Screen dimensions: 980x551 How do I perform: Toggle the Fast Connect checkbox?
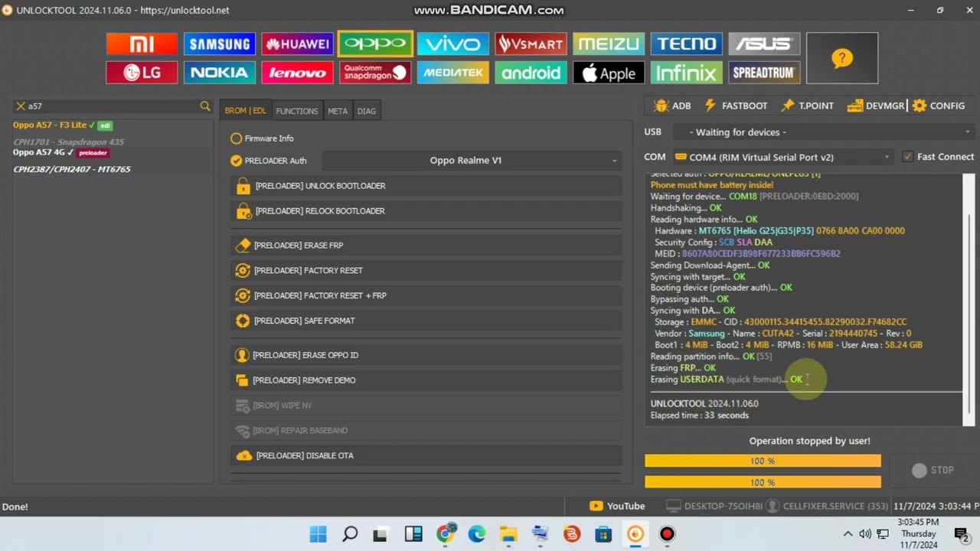(908, 157)
